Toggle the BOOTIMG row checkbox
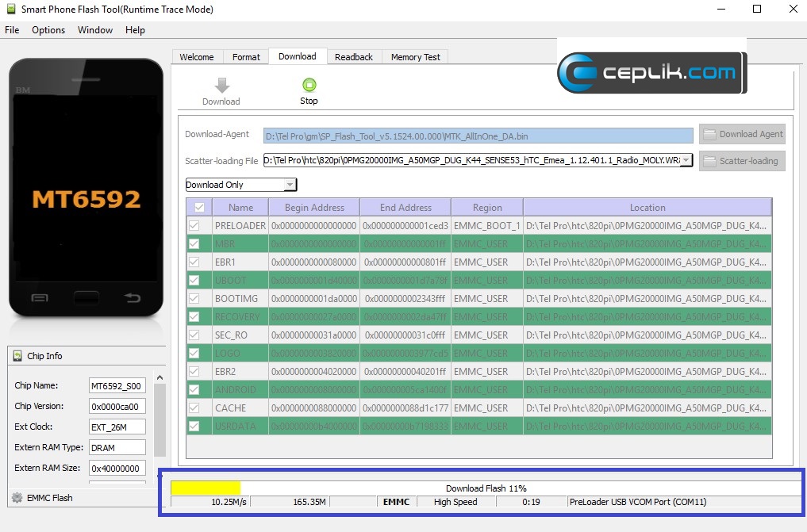The width and height of the screenshot is (807, 532). [194, 299]
